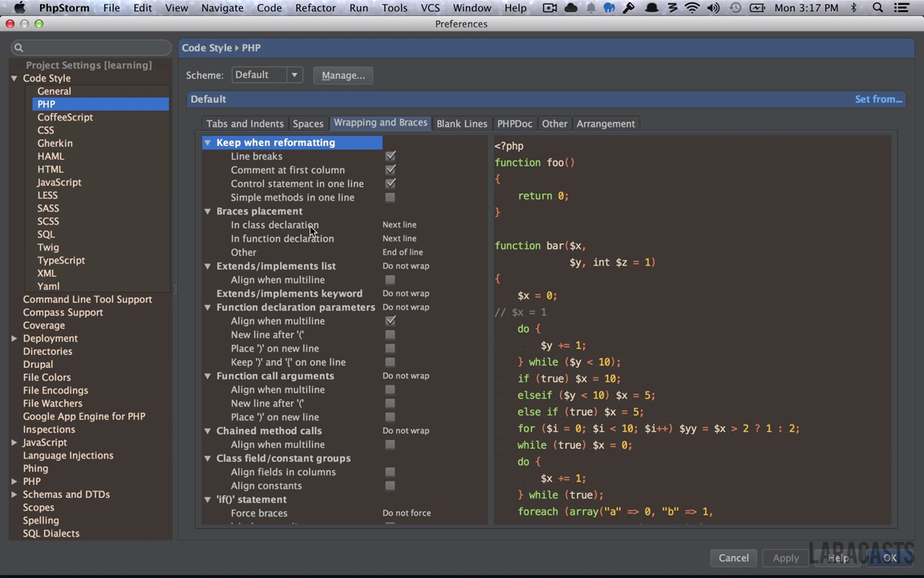Open the Wi-Fi status menu
This screenshot has width=924, height=578.
692,8
